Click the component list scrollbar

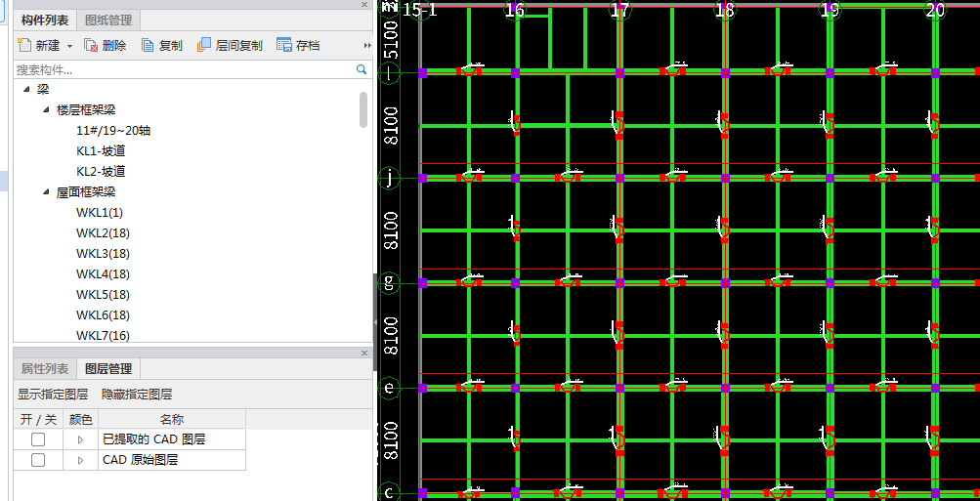[363, 109]
